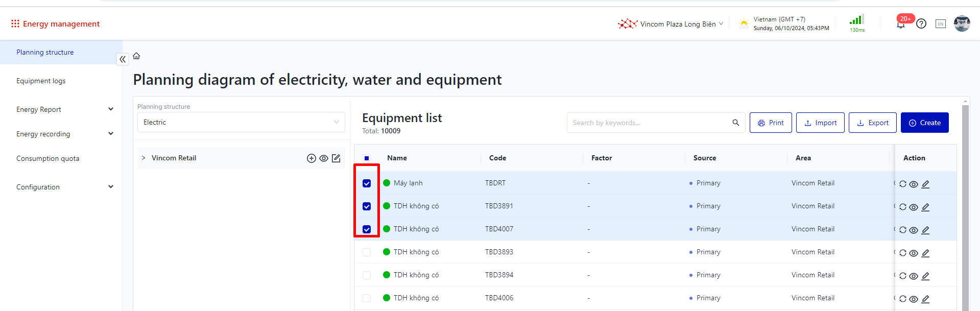Check the TBD3893 row checkbox
Image resolution: width=980 pixels, height=311 pixels.
click(x=367, y=252)
